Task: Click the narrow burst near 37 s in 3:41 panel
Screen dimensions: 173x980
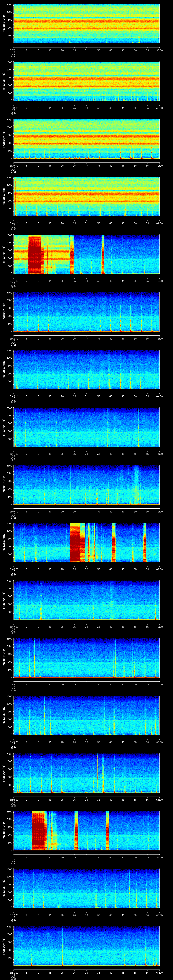Action: coord(103,255)
